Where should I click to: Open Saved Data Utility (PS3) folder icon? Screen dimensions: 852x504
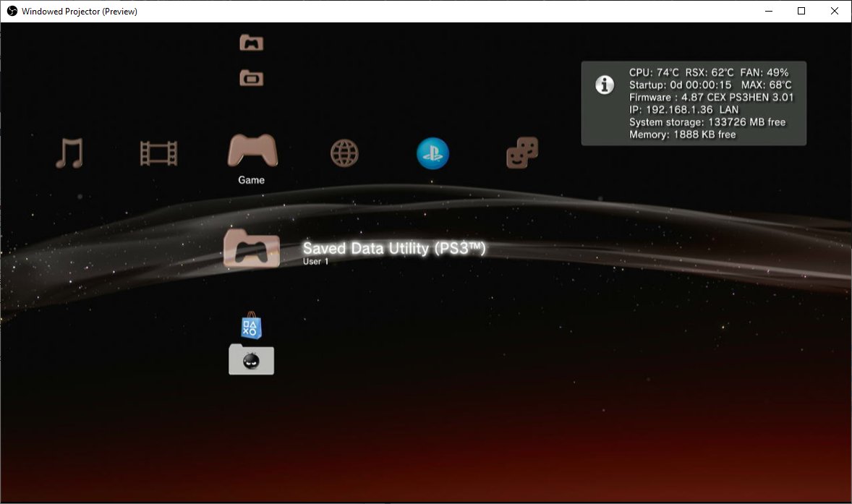(x=252, y=249)
